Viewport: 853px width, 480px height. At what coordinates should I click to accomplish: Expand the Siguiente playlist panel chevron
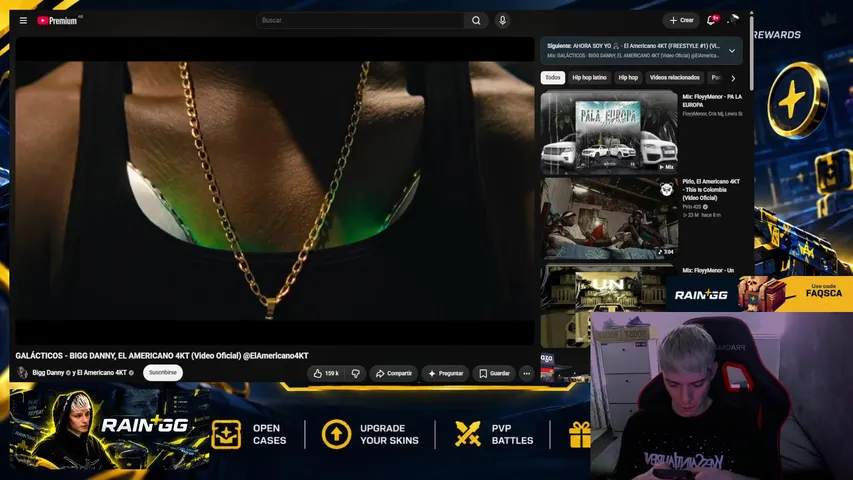tap(732, 51)
